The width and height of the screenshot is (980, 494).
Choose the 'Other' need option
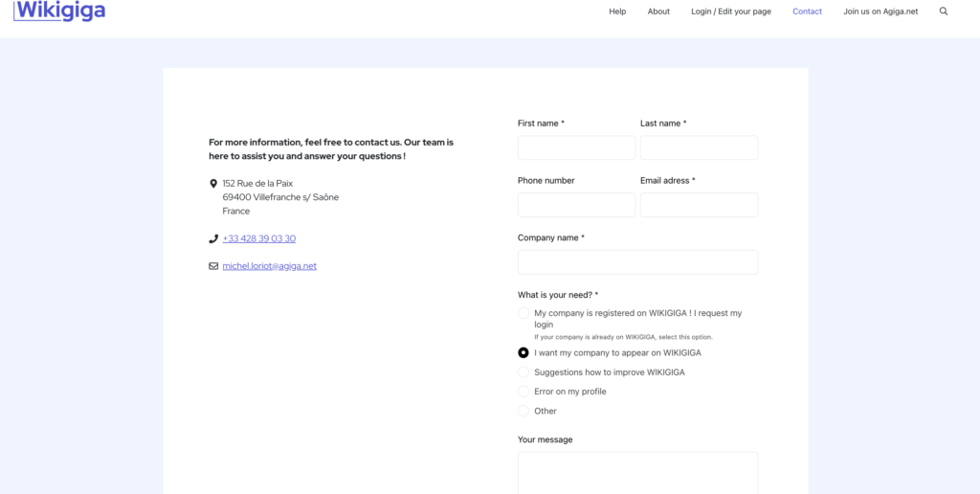click(x=523, y=411)
